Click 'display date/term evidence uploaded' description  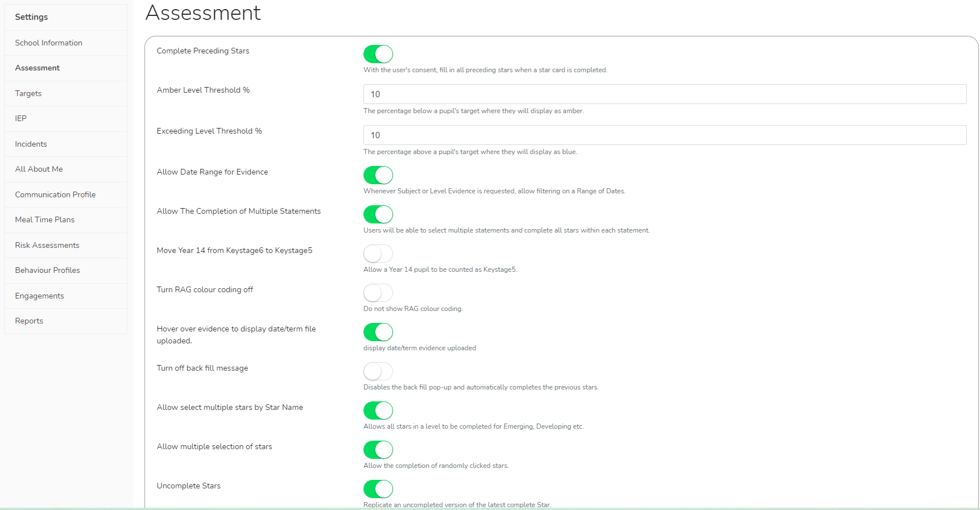point(420,348)
